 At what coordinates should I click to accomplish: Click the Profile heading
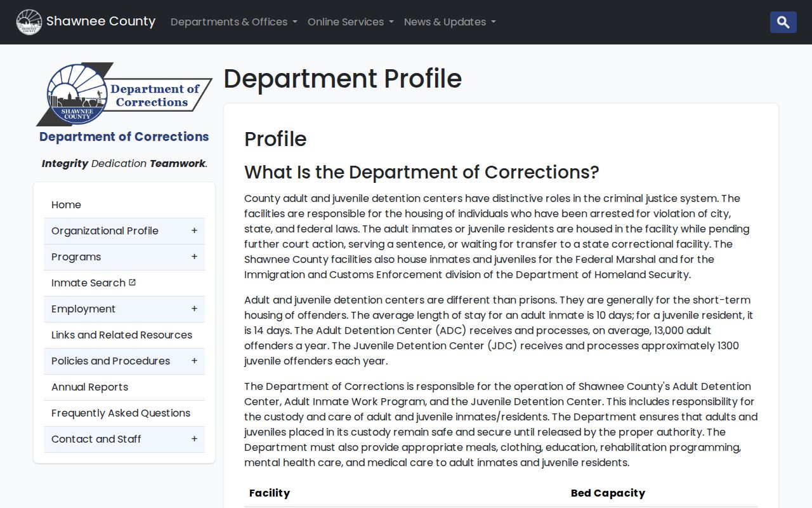pos(275,139)
